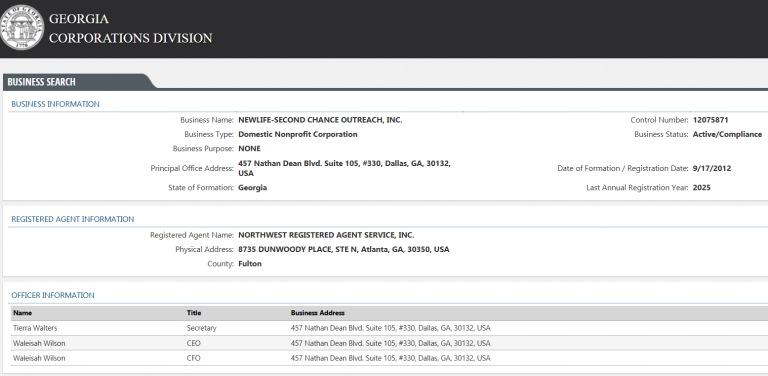Click the Name column header in officer table
768x376 pixels.
23,313
